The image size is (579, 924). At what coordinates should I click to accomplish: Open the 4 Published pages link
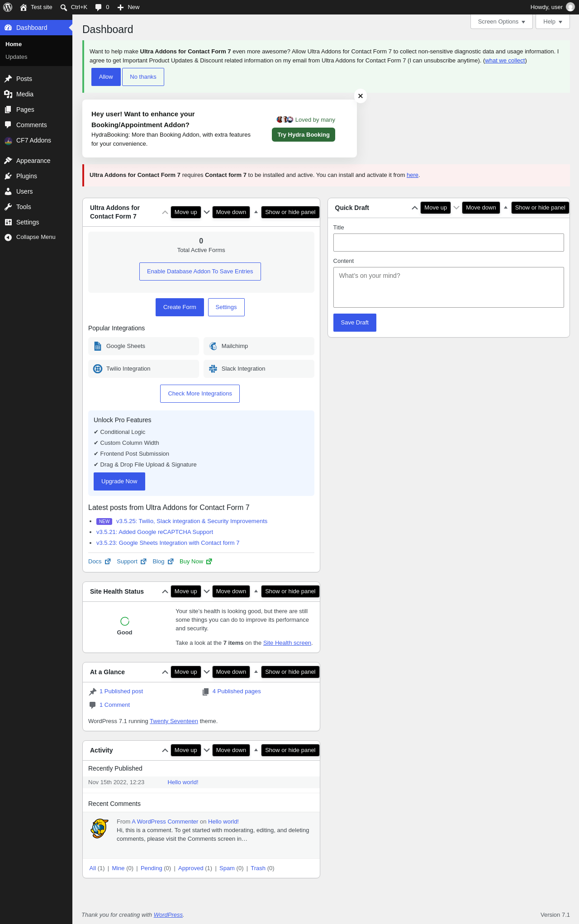pyautogui.click(x=237, y=691)
